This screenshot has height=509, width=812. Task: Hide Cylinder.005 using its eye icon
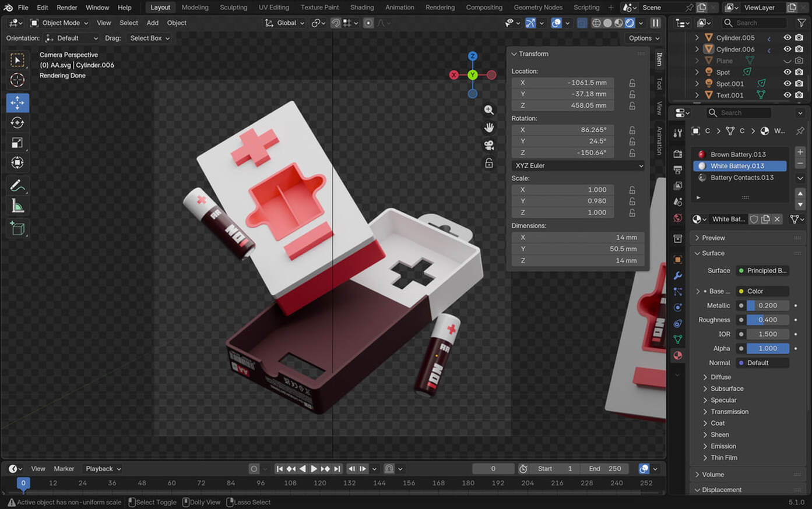point(787,38)
